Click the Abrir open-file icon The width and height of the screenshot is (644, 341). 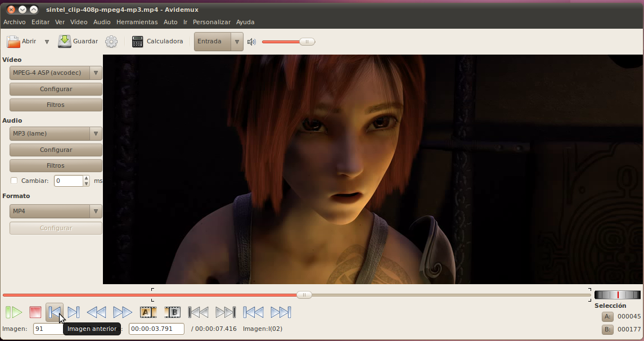tap(13, 42)
